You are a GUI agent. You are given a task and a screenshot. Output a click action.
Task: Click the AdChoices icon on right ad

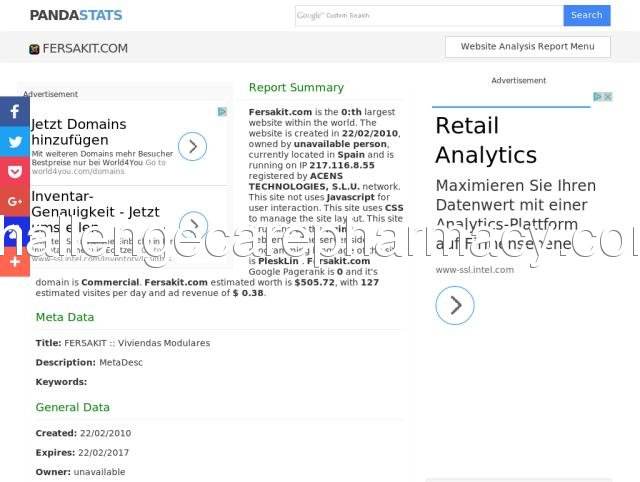(x=597, y=97)
